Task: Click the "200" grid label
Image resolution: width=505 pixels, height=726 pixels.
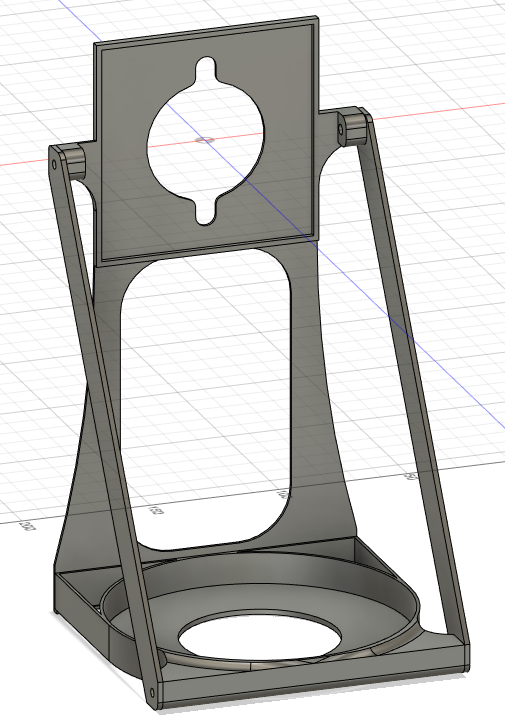Action: tap(29, 526)
